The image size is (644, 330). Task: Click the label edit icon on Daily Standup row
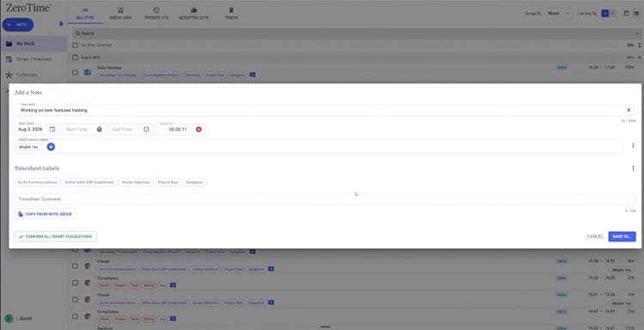click(252, 75)
